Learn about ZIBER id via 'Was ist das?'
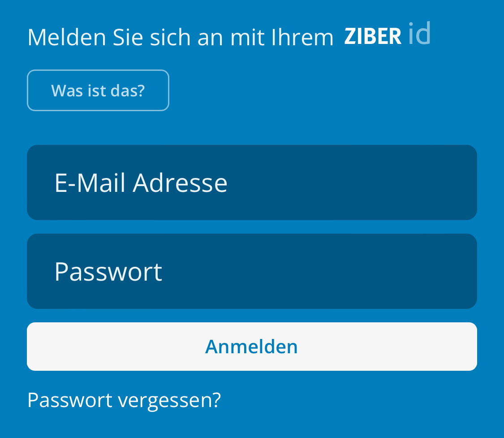Image resolution: width=504 pixels, height=438 pixels. pyautogui.click(x=98, y=91)
